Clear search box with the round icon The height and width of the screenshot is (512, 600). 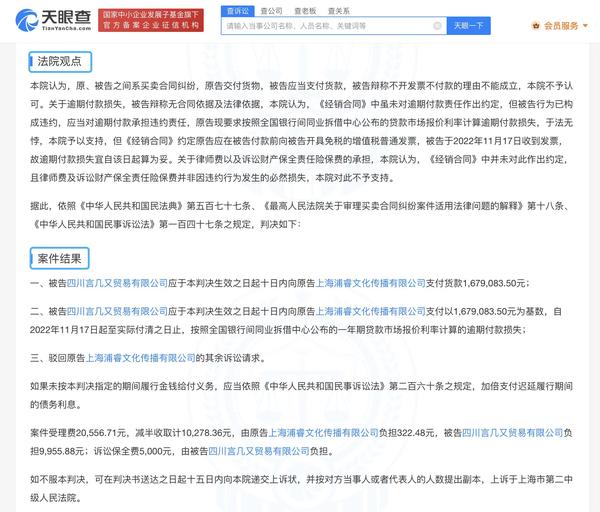click(437, 26)
